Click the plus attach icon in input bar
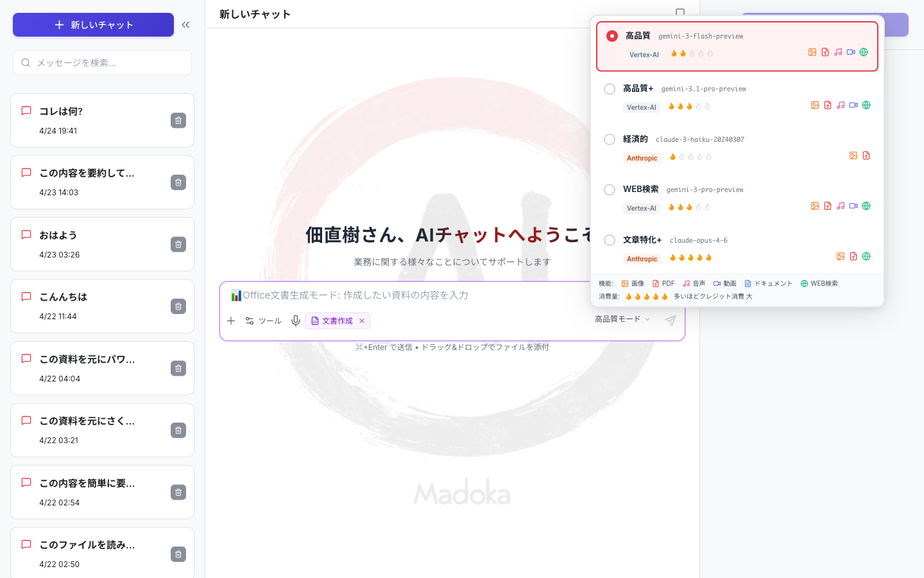 click(231, 320)
